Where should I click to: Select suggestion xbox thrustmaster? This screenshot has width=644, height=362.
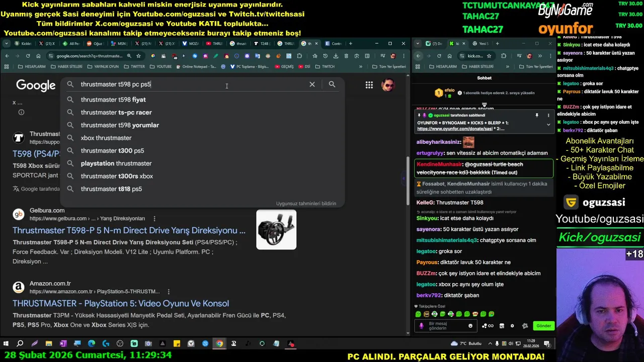click(202, 138)
